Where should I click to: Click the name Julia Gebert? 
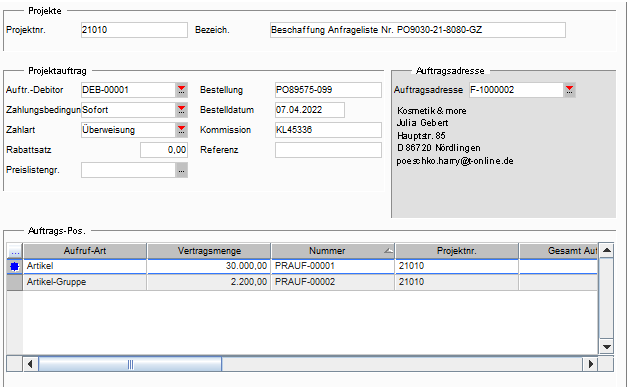click(422, 123)
